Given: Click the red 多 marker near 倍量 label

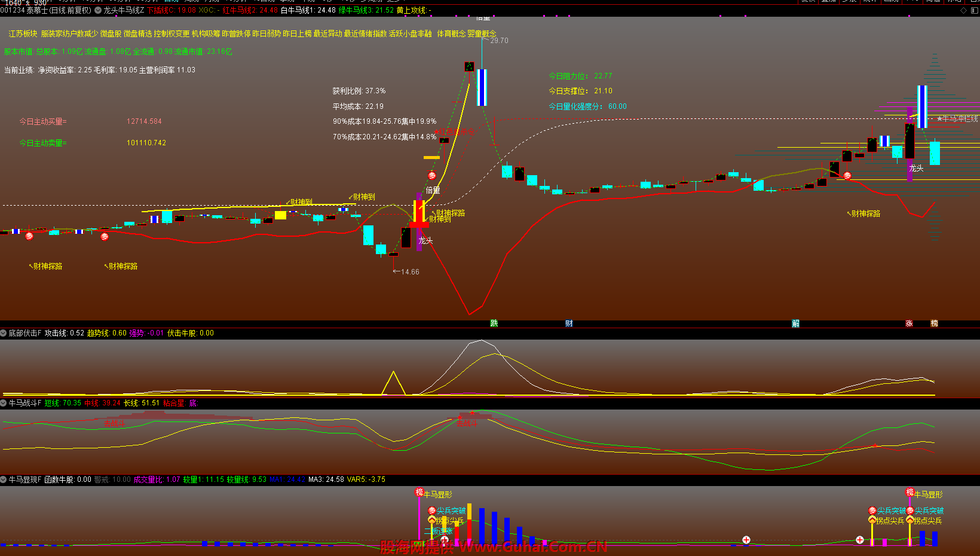Looking at the screenshot, I should tap(432, 176).
